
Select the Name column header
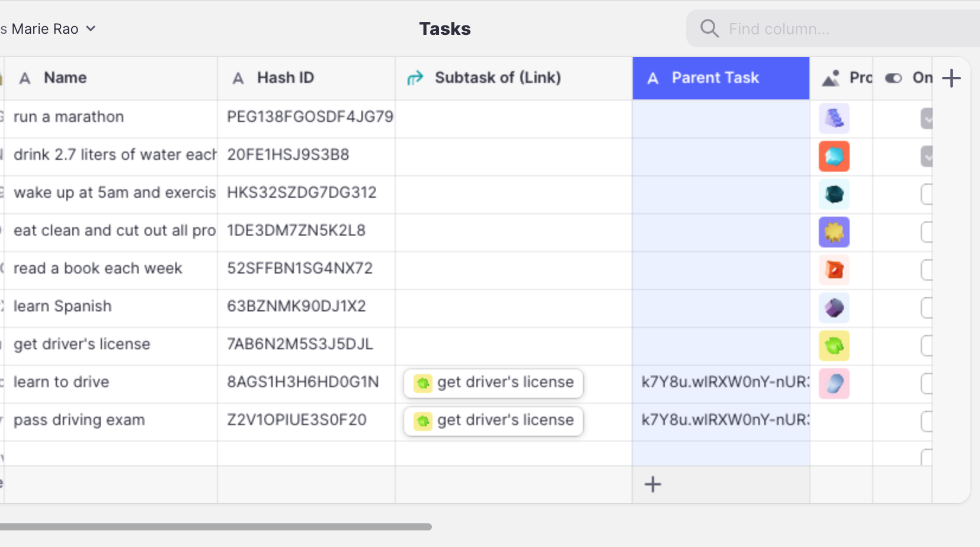111,78
